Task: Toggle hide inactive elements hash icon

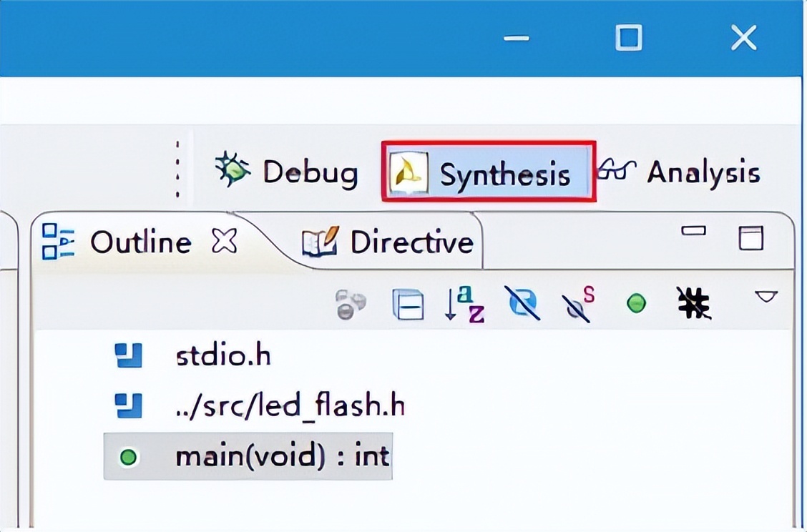Action: tap(694, 304)
